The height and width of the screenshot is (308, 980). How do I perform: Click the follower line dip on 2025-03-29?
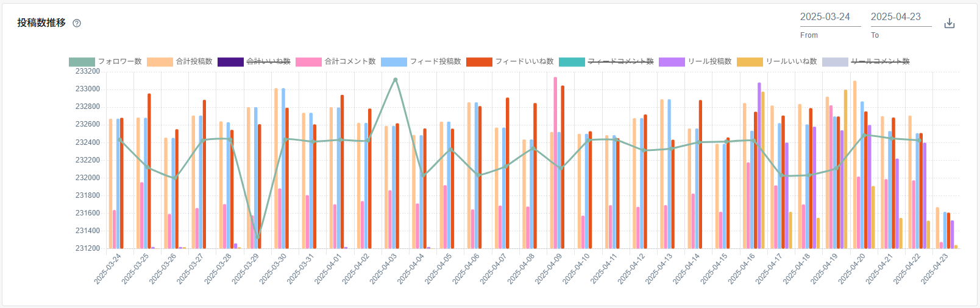258,238
